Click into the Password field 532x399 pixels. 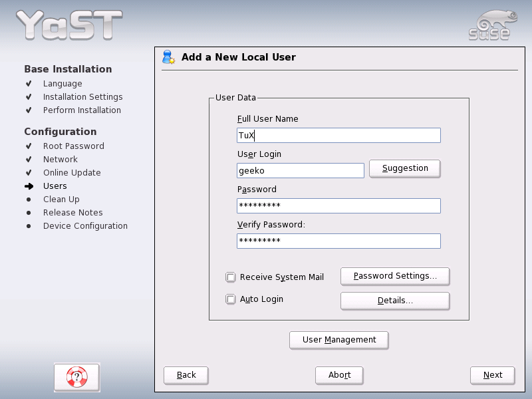338,206
